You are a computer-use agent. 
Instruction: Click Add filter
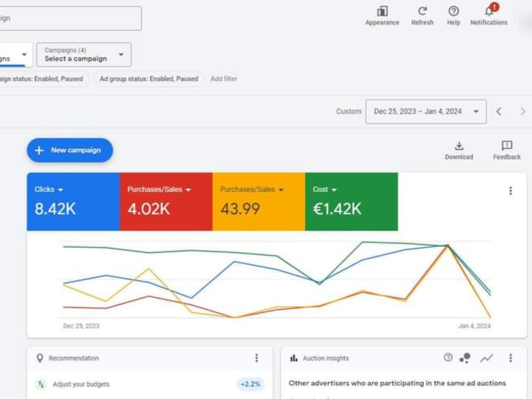[224, 79]
